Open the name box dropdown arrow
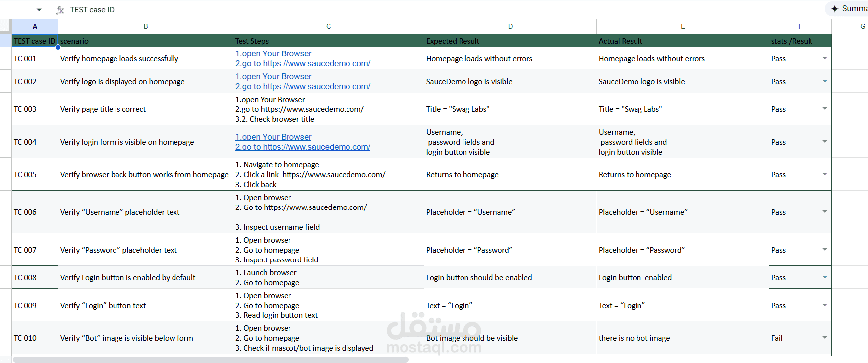Screen dimensions: 868x363 pos(39,10)
